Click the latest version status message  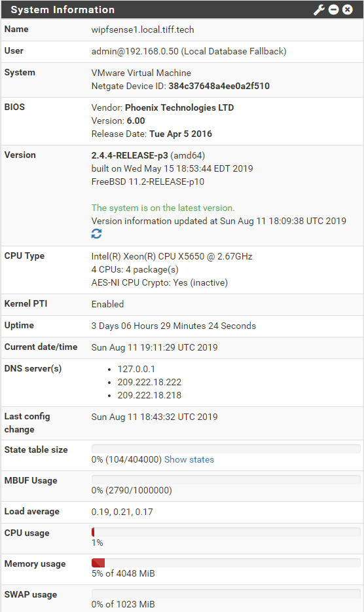click(163, 208)
